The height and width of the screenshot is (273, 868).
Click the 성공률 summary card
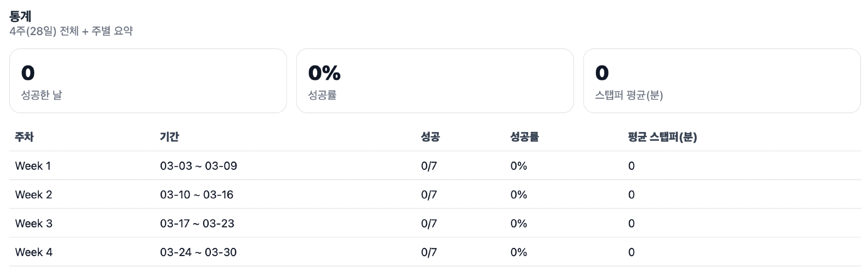(435, 81)
